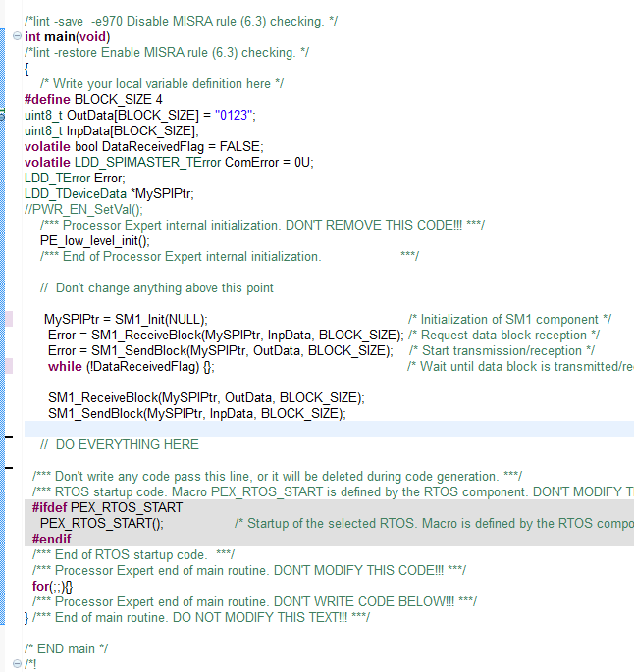The image size is (634, 672).
Task: Click 'volatile LDD_SPIMASTER_TError ComError = 0U;' line
Action: 169,163
